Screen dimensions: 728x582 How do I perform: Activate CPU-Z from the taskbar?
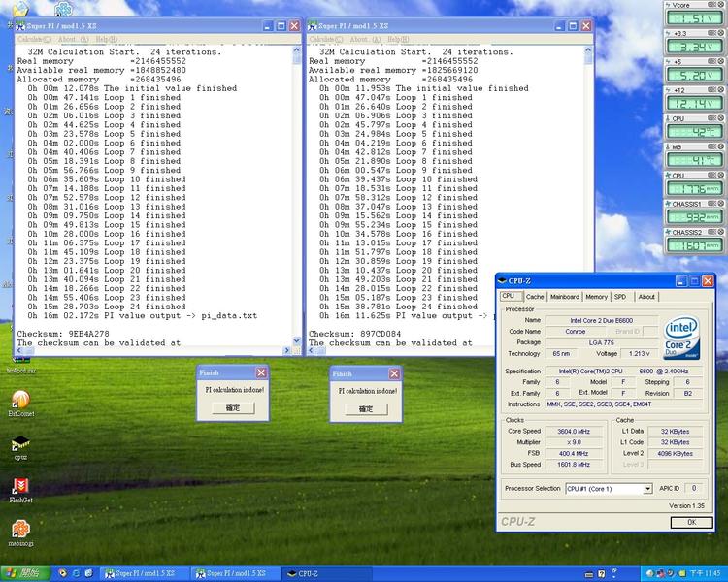pyautogui.click(x=327, y=573)
